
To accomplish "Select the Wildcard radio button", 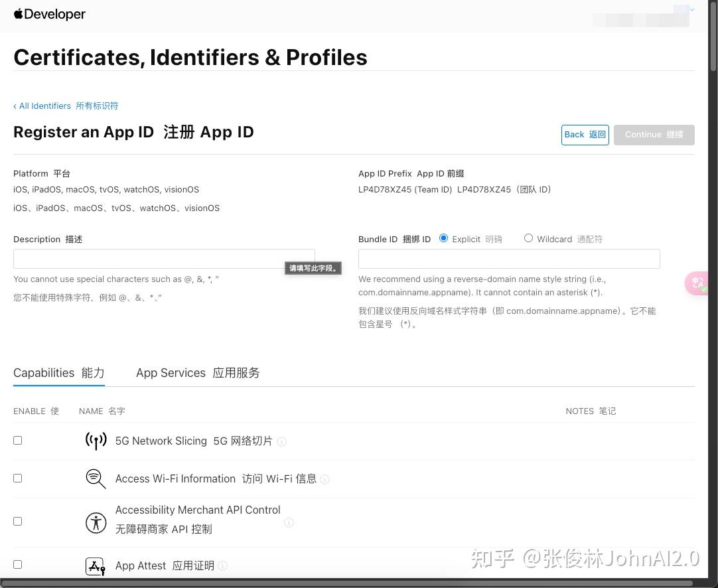I will click(x=528, y=238).
